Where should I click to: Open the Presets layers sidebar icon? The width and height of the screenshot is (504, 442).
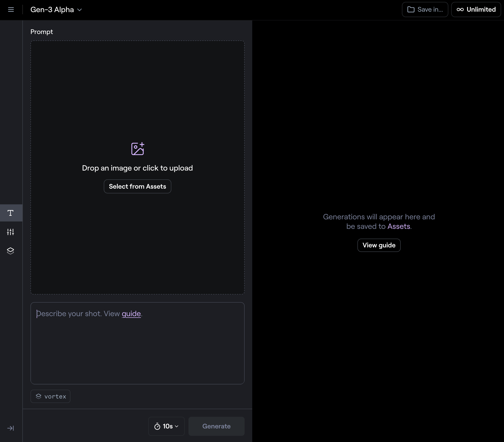(x=11, y=251)
